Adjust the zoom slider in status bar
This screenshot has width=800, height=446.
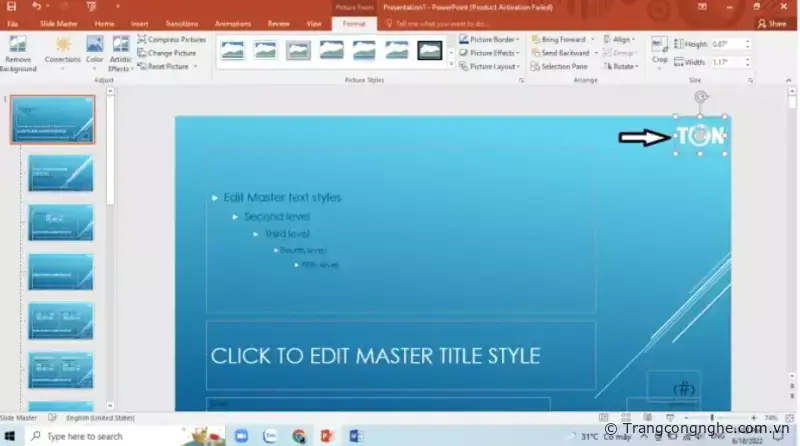[711, 417]
